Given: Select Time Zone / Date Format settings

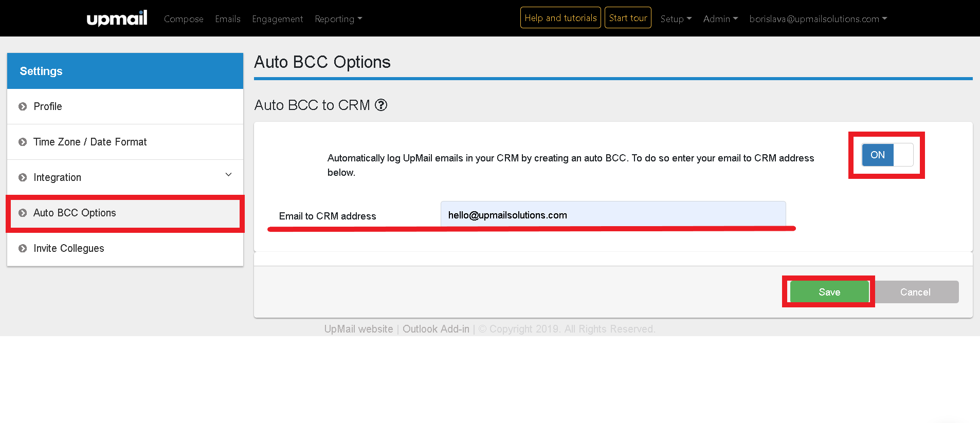Looking at the screenshot, I should tap(125, 142).
